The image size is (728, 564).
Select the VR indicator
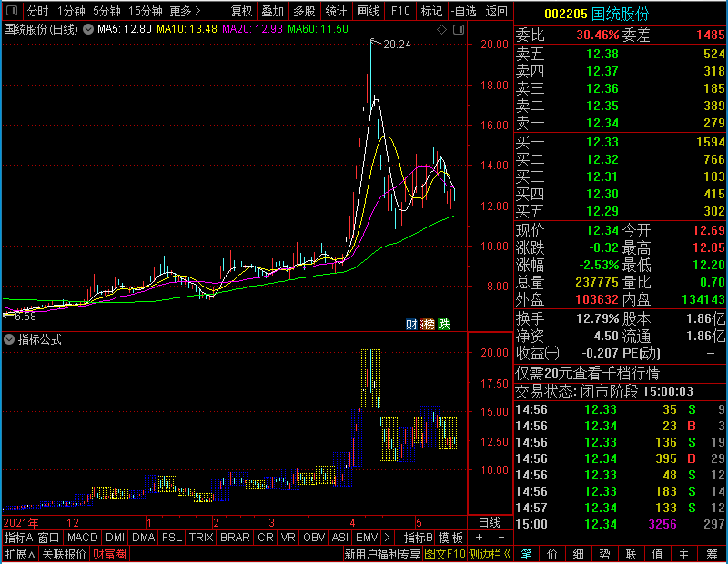(288, 538)
